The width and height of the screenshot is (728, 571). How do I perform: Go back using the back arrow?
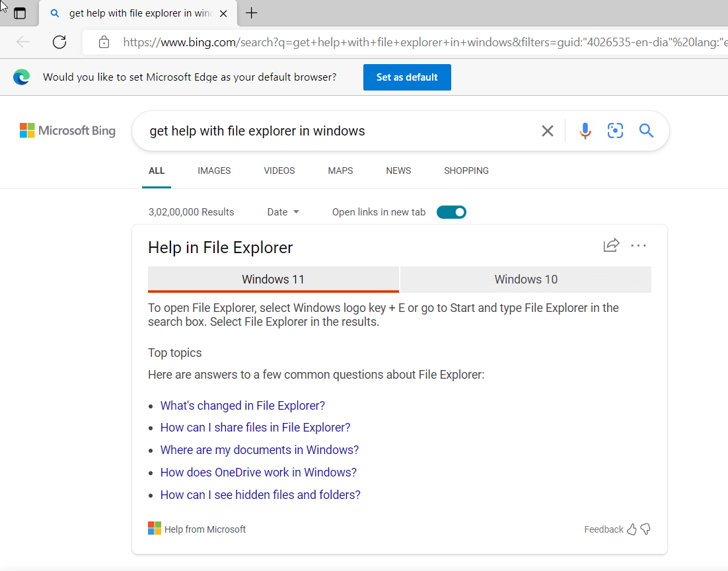click(22, 42)
